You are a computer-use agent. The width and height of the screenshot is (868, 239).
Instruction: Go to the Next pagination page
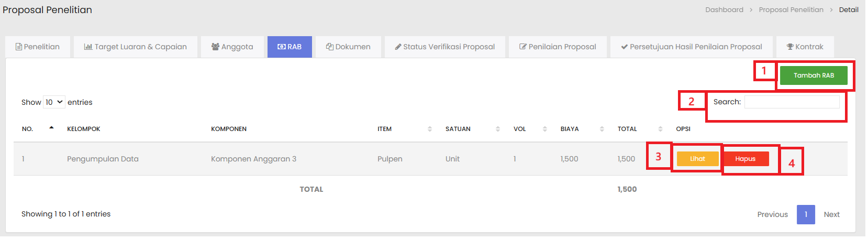[831, 214]
